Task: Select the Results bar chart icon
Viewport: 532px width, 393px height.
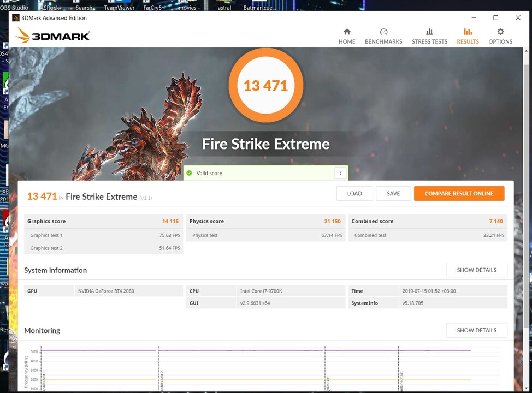Action: [468, 32]
